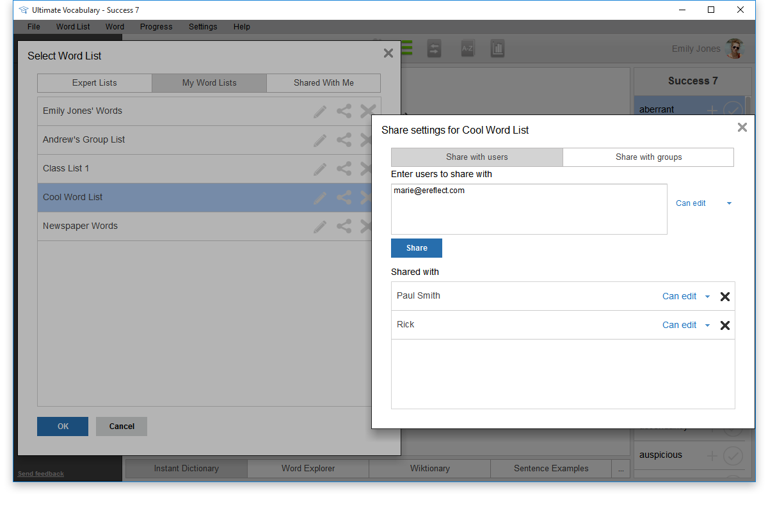Screen dimensions: 768x532
Task: Delete Emily Jones' Words list with X icon
Action: 367,111
